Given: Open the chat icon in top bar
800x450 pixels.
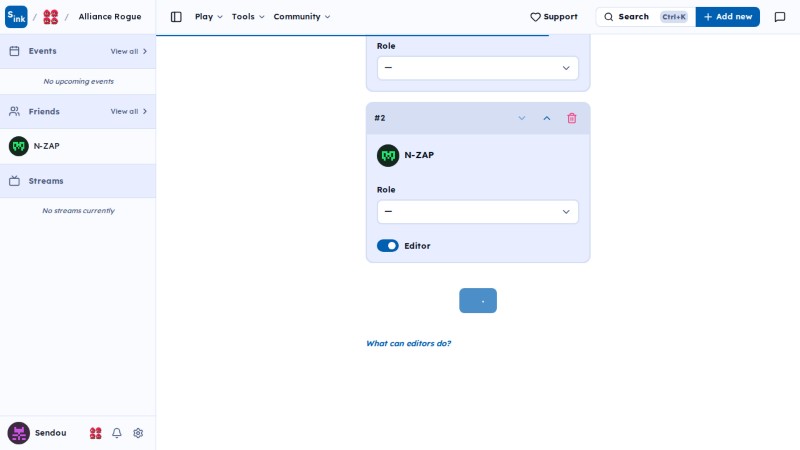Looking at the screenshot, I should (x=780, y=17).
